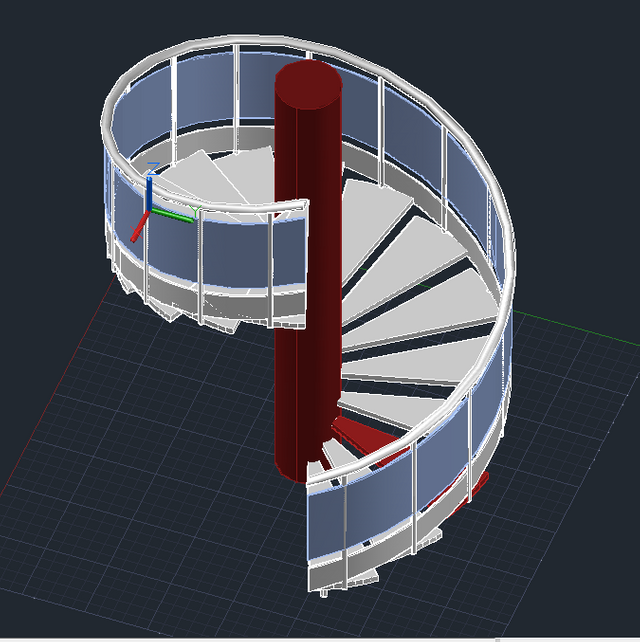Select the red bracket on the outer lower stringer

point(478,486)
